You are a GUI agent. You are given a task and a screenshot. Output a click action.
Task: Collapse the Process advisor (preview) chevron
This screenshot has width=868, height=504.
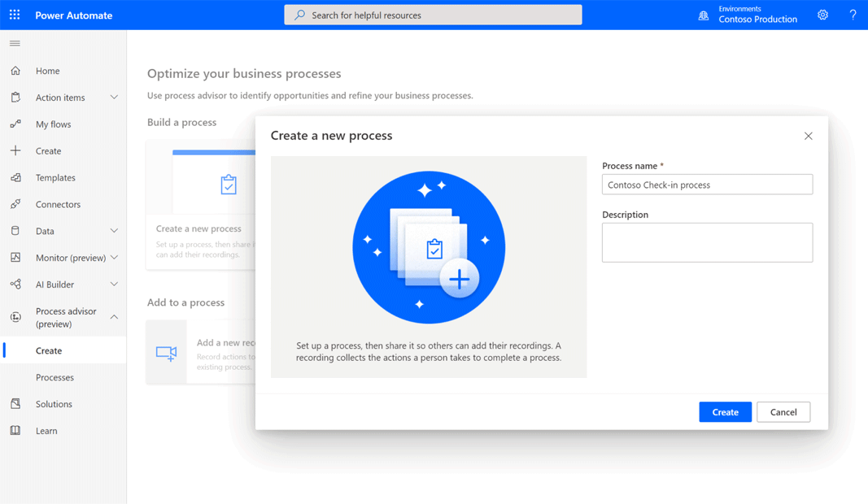(x=114, y=317)
